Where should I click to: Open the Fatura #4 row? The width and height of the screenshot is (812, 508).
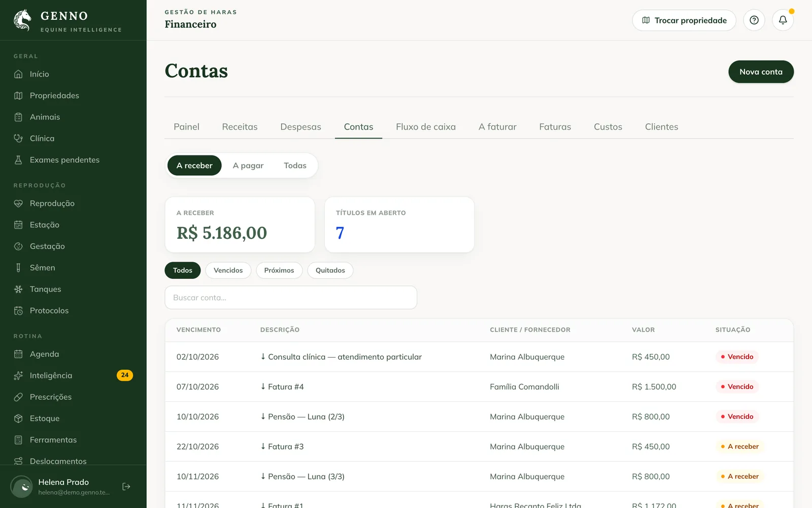[479, 387]
